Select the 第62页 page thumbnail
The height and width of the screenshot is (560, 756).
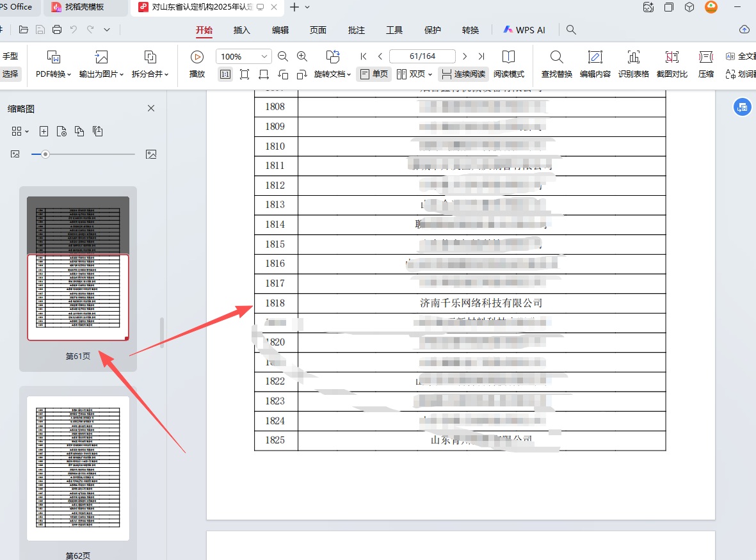tap(78, 468)
